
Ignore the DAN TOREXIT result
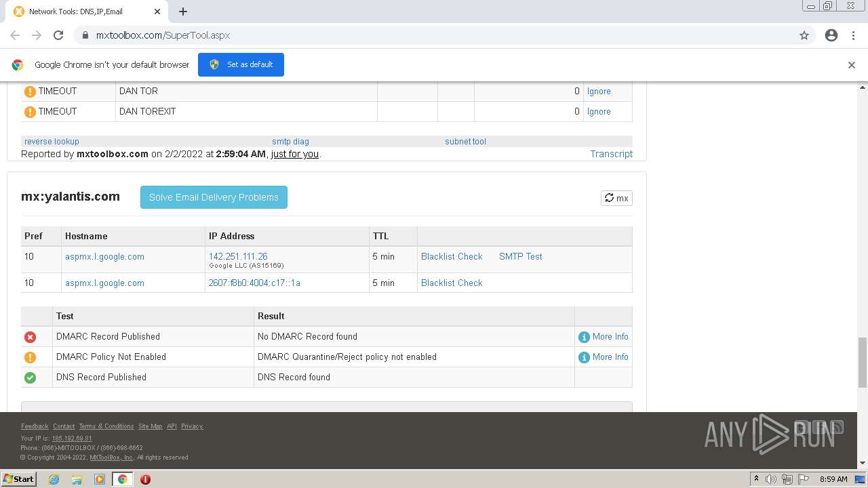[x=599, y=112]
